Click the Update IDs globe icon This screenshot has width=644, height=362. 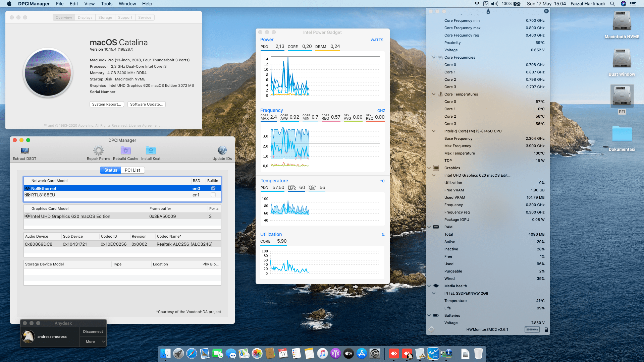tap(222, 150)
